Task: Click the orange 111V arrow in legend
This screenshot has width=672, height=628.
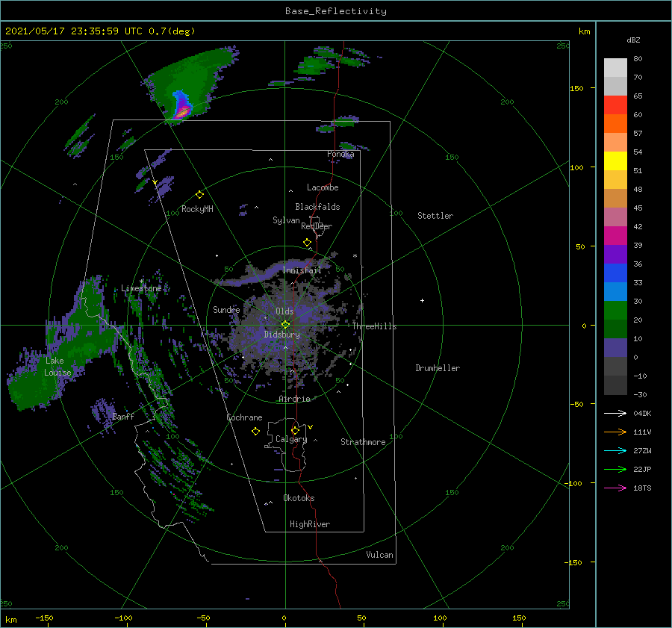Action: (x=615, y=432)
